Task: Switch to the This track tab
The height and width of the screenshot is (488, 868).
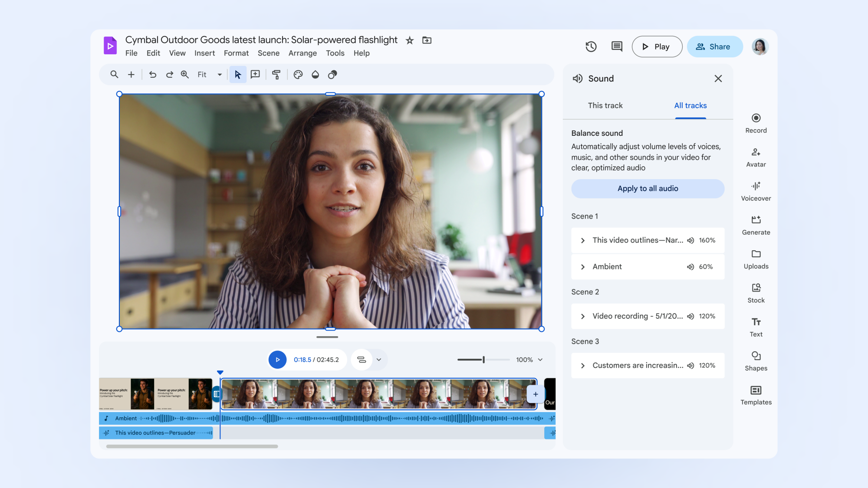Action: coord(605,105)
